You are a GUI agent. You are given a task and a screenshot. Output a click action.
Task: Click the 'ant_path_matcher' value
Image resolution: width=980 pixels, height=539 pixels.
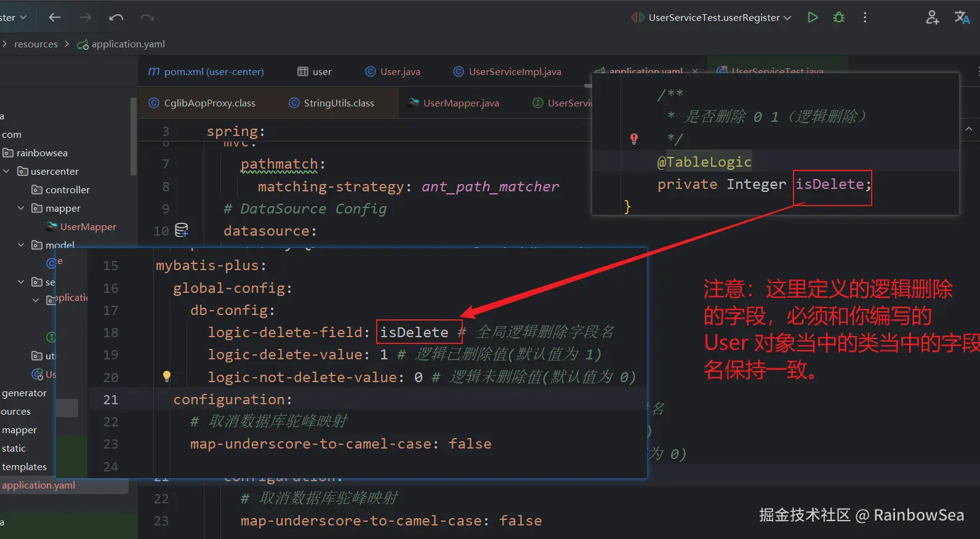pos(490,186)
